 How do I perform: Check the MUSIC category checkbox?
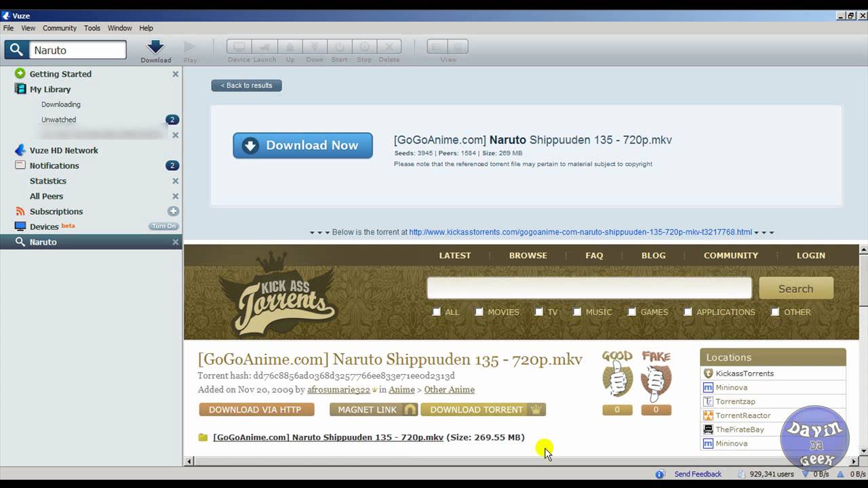(576, 312)
